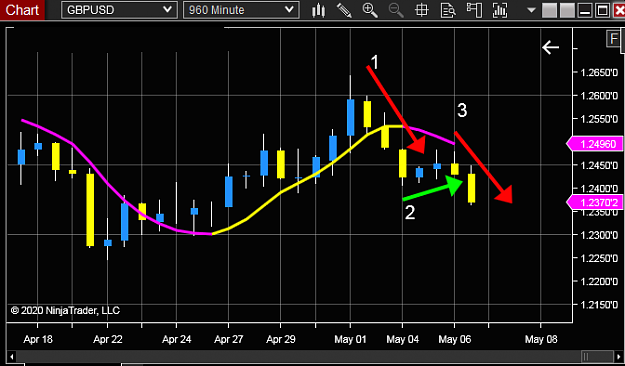Screen dimensions: 625x366
Task: Open the chart trader panel icon
Action: 474,10
